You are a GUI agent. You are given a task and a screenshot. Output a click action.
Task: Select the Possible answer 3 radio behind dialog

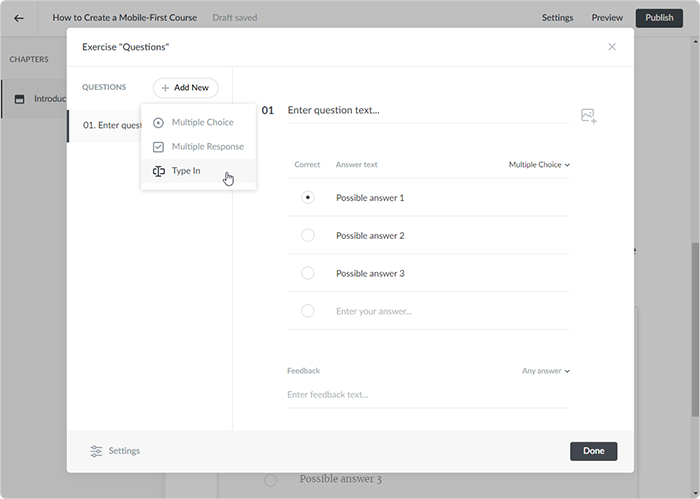click(x=271, y=480)
